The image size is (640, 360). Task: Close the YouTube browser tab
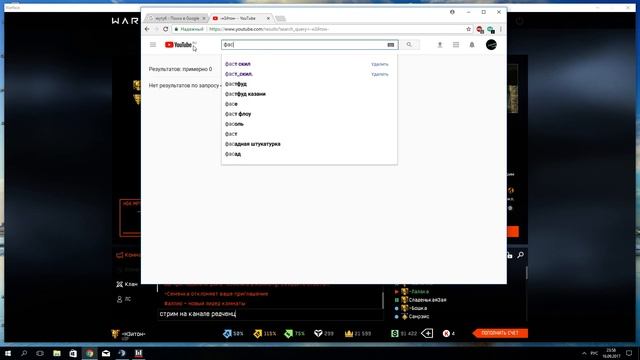pos(268,18)
